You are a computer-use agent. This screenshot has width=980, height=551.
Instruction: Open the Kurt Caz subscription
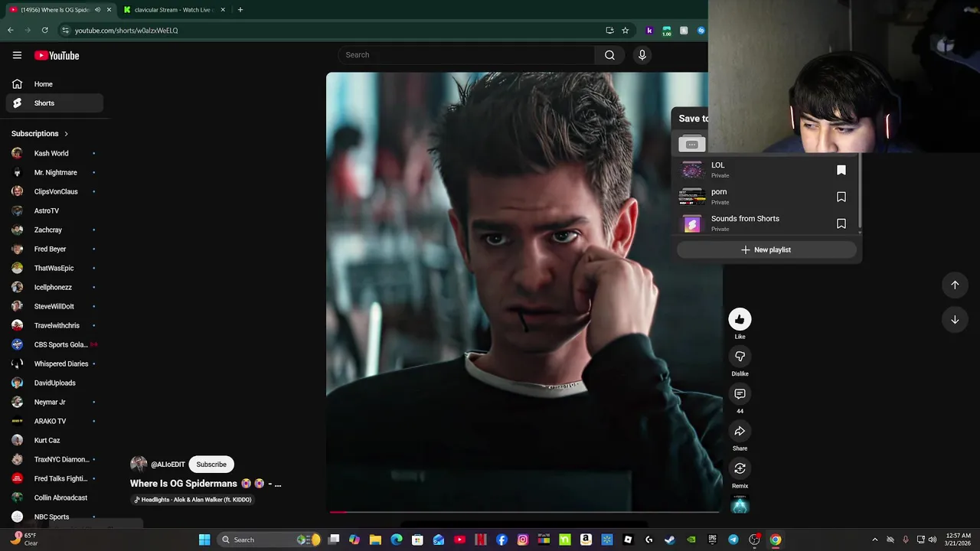click(x=54, y=440)
